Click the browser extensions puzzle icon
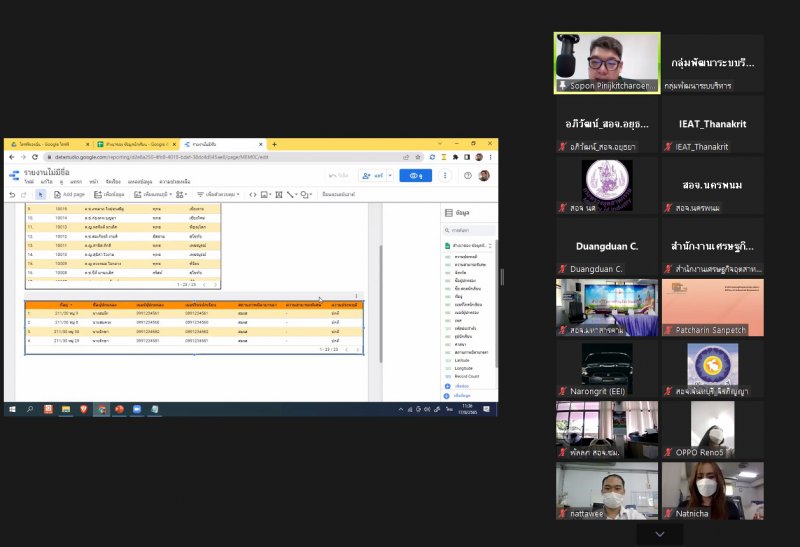 (x=456, y=157)
